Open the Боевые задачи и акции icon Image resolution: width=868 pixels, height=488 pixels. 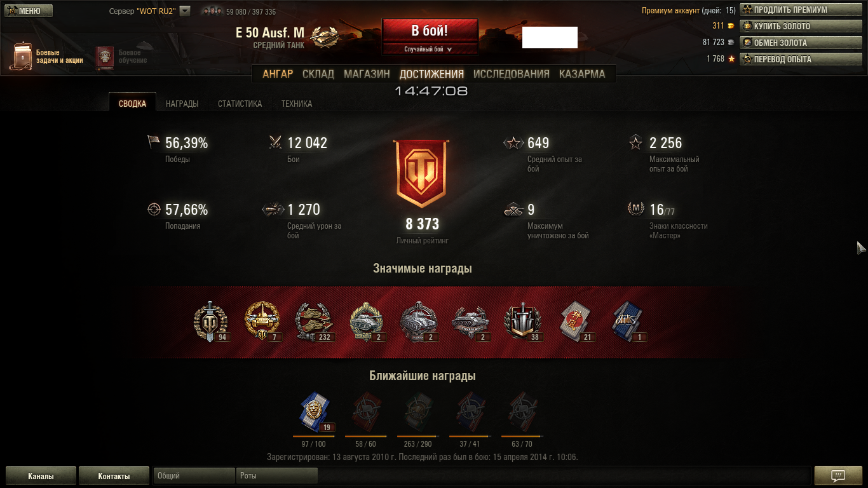tap(22, 57)
